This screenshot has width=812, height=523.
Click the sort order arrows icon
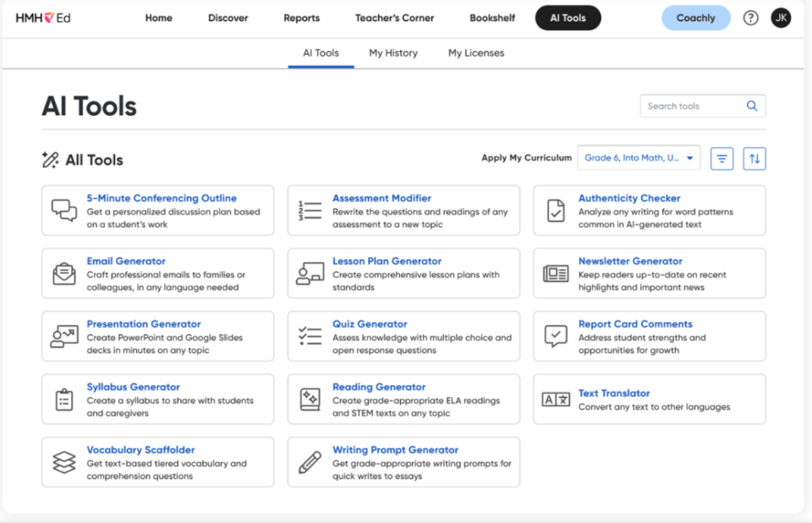pos(754,158)
